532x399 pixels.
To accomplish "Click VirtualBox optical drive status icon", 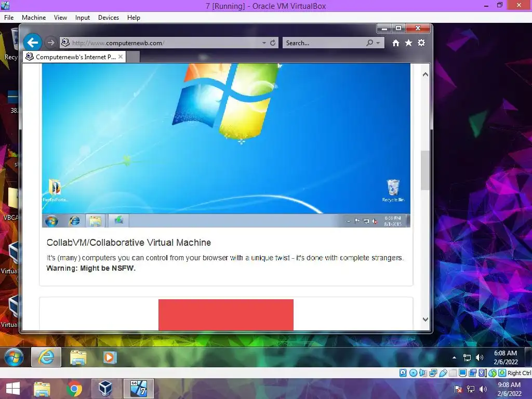I will tap(413, 373).
